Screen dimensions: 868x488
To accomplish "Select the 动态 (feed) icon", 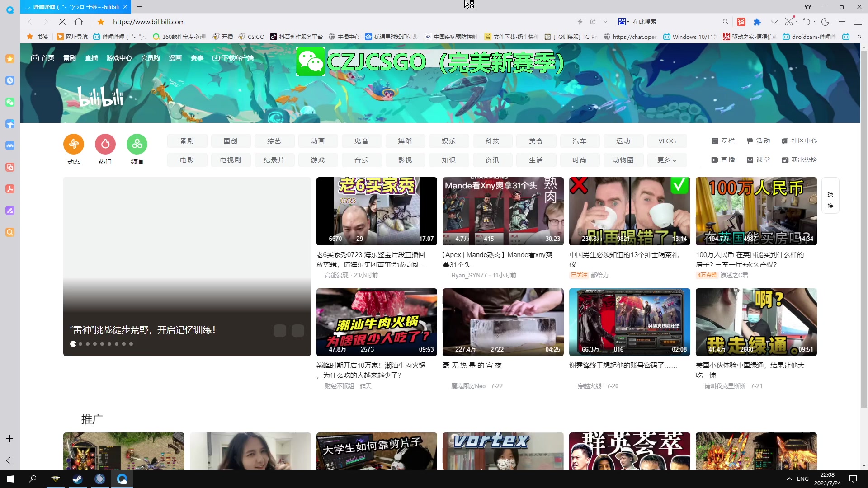I will pyautogui.click(x=73, y=144).
